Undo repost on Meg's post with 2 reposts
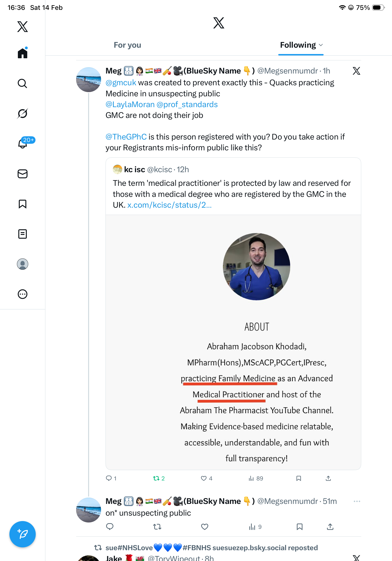 tap(156, 478)
